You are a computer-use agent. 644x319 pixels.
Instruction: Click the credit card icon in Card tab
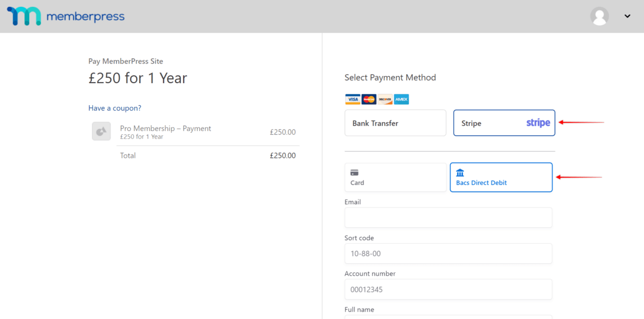coord(354,172)
